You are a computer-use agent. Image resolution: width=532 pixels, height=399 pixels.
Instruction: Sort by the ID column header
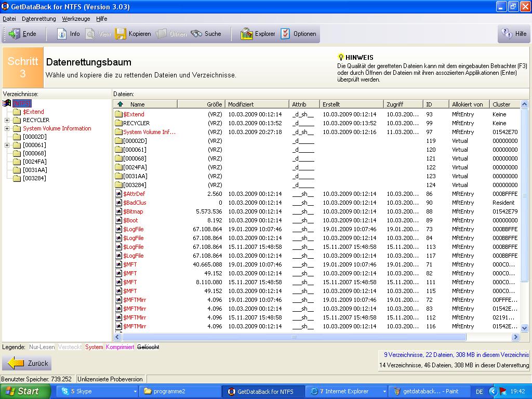tap(436, 104)
